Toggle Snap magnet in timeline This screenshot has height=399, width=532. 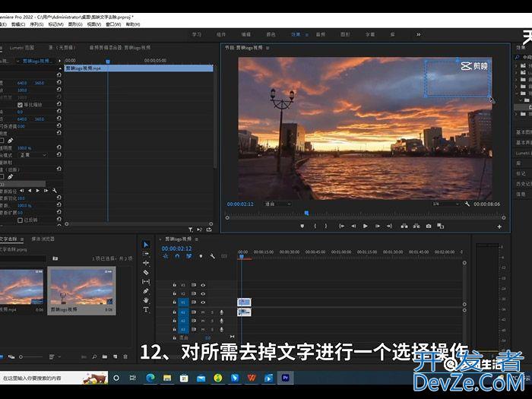pyautogui.click(x=177, y=256)
